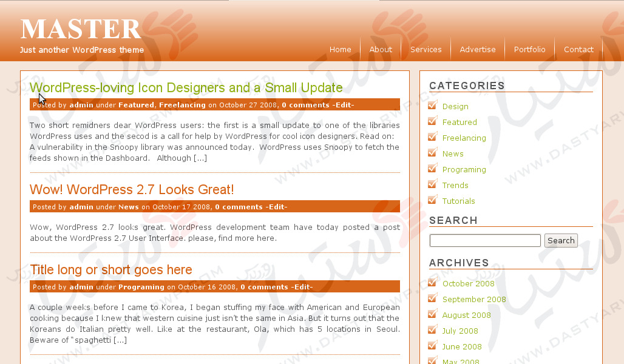The height and width of the screenshot is (364, 624).
Task: Click the checkmark icon beside Programing
Action: pos(433,169)
